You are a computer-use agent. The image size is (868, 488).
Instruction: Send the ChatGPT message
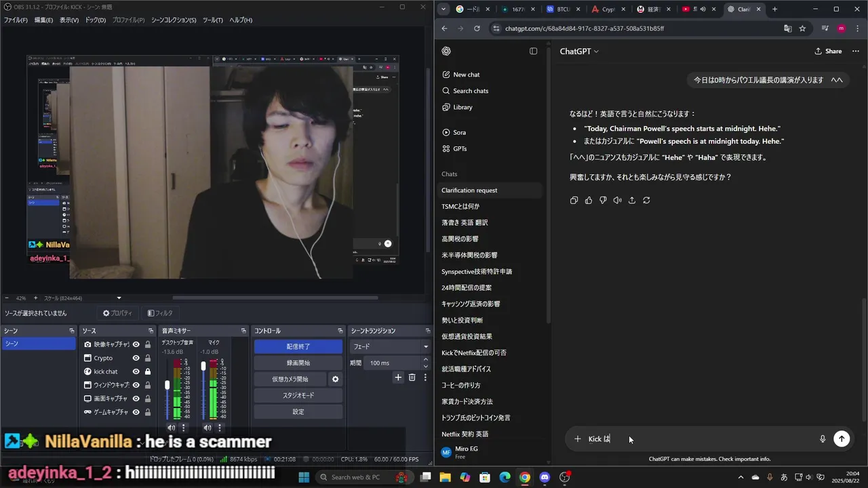click(842, 439)
